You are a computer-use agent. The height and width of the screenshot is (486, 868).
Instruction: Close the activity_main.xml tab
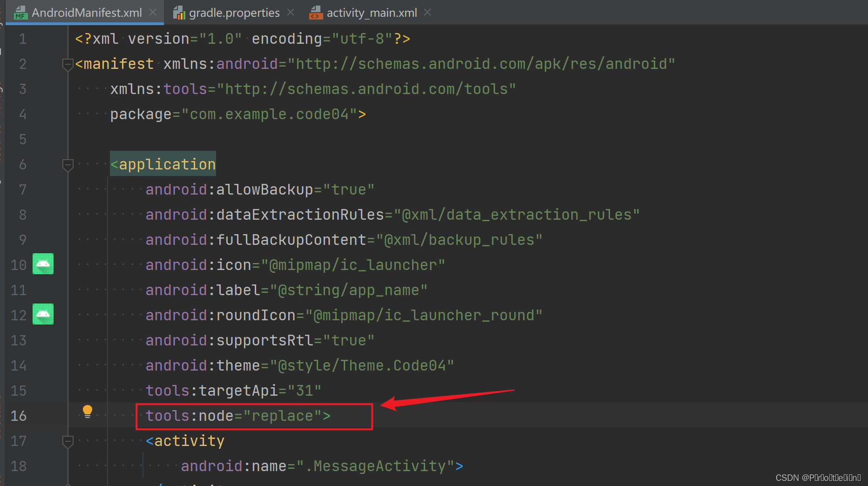tap(427, 13)
